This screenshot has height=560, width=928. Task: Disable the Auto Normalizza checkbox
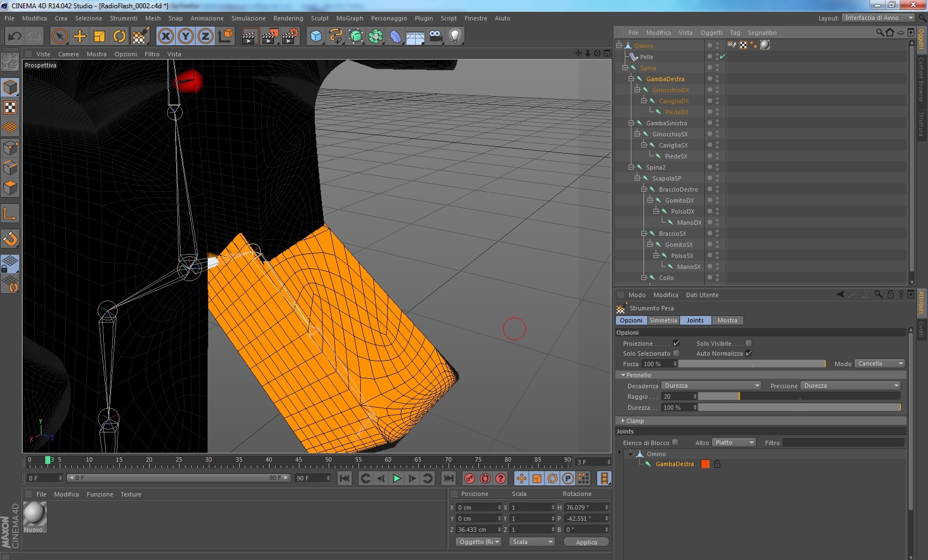(x=748, y=353)
